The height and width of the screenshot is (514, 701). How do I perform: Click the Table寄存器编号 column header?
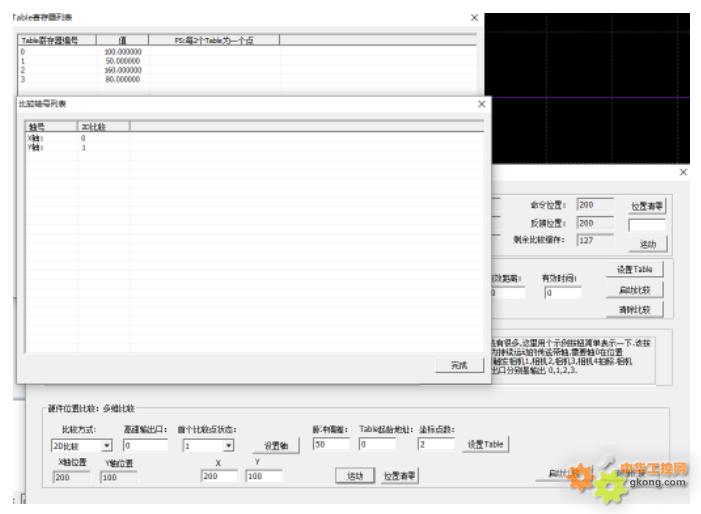(x=57, y=40)
